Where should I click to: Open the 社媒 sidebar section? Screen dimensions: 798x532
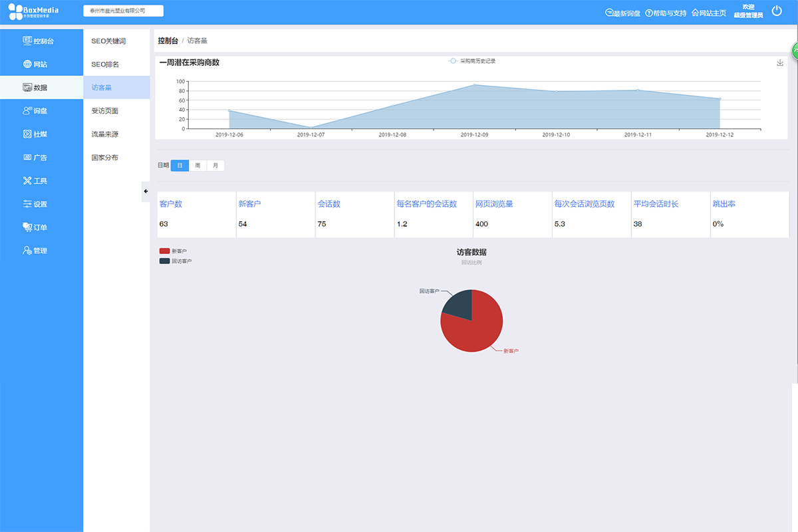41,134
